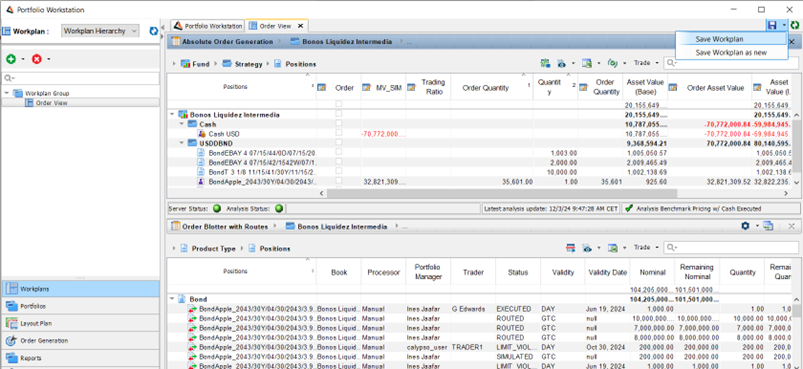Image resolution: width=803 pixels, height=369 pixels.
Task: Choose Save Workplan from the dropdown menu
Action: (731, 39)
